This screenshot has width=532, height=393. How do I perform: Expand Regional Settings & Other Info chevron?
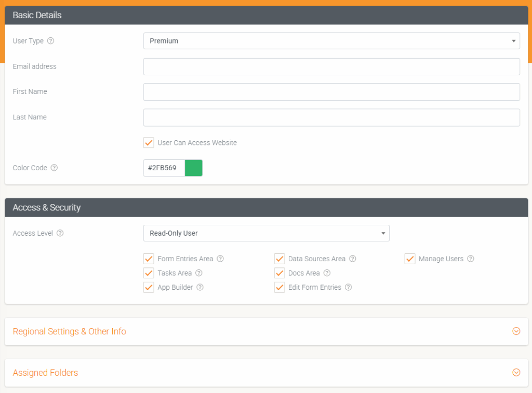[x=516, y=331]
